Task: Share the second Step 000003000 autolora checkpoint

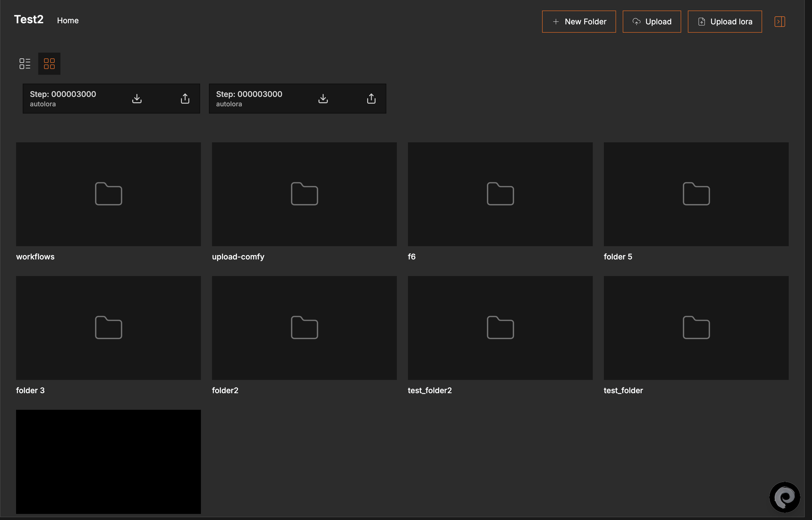Action: pos(371,98)
